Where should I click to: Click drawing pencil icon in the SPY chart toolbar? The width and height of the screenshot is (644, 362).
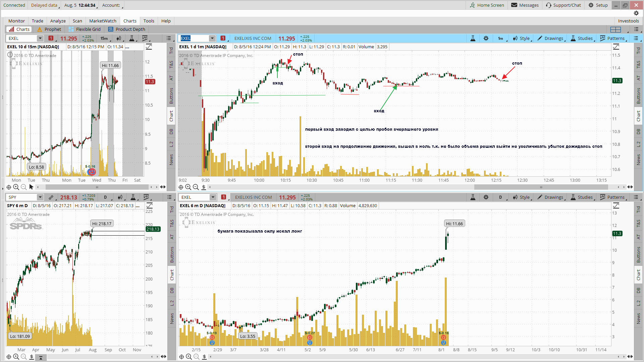(x=51, y=197)
